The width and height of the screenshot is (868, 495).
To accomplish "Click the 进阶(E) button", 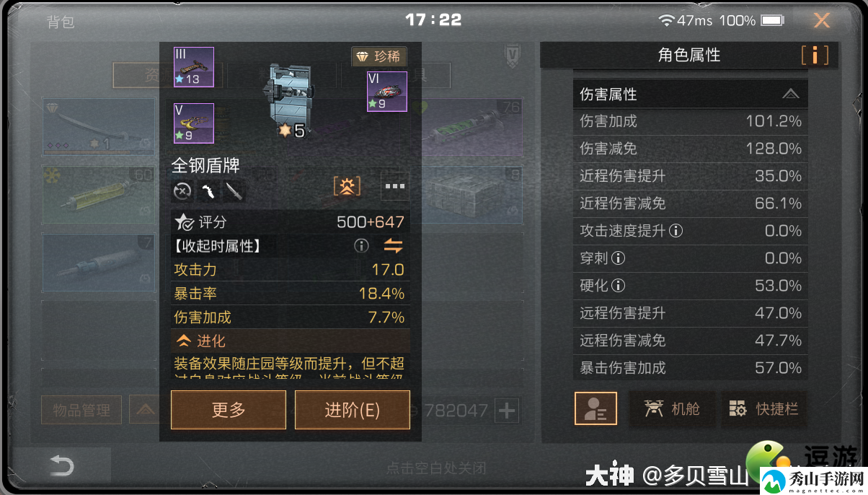I will pyautogui.click(x=353, y=410).
